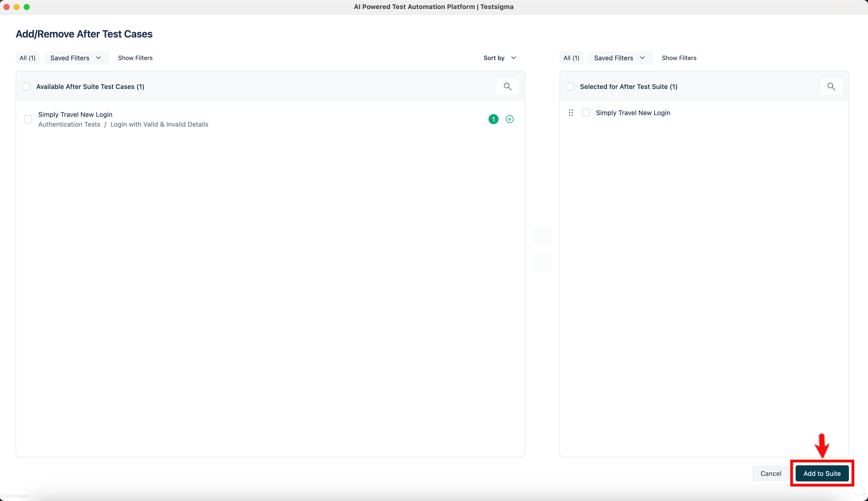The width and height of the screenshot is (868, 501).
Task: Tick checkbox for available Simply Travel New Login
Action: point(28,119)
